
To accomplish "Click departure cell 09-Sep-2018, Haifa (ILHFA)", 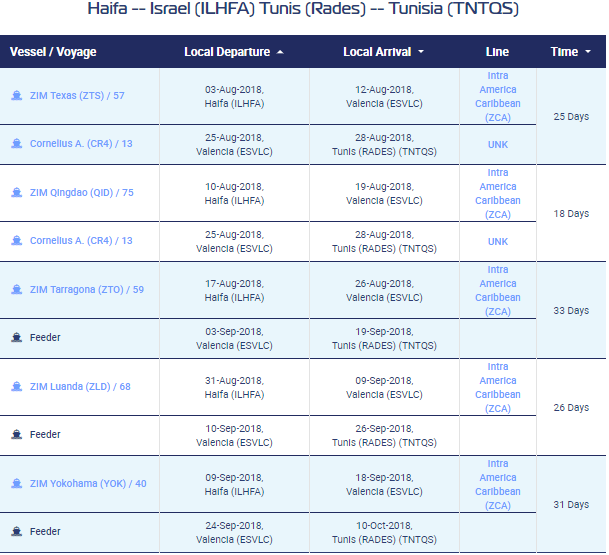I will [x=234, y=485].
